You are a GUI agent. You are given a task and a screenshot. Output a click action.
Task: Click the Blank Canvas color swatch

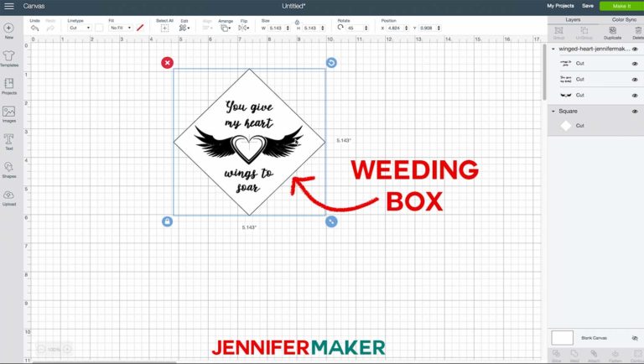[x=562, y=338]
